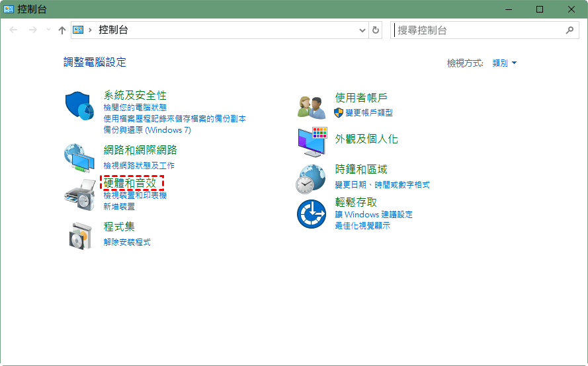Screen dimensions: 588x366
Task: Open the 時鐘和區域 category link
Action: pos(361,169)
